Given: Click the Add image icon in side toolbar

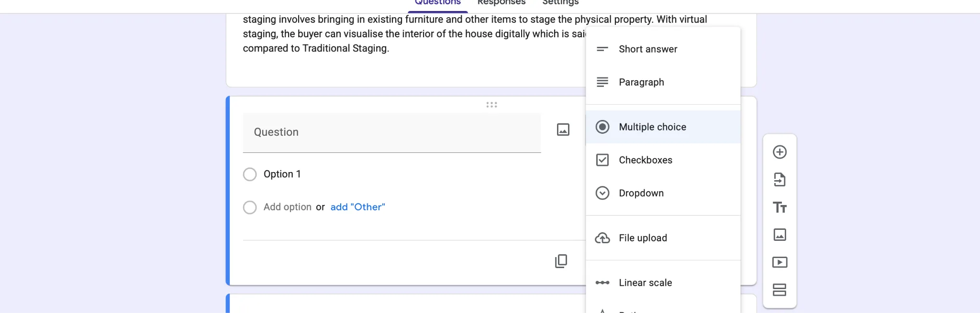Looking at the screenshot, I should point(780,235).
